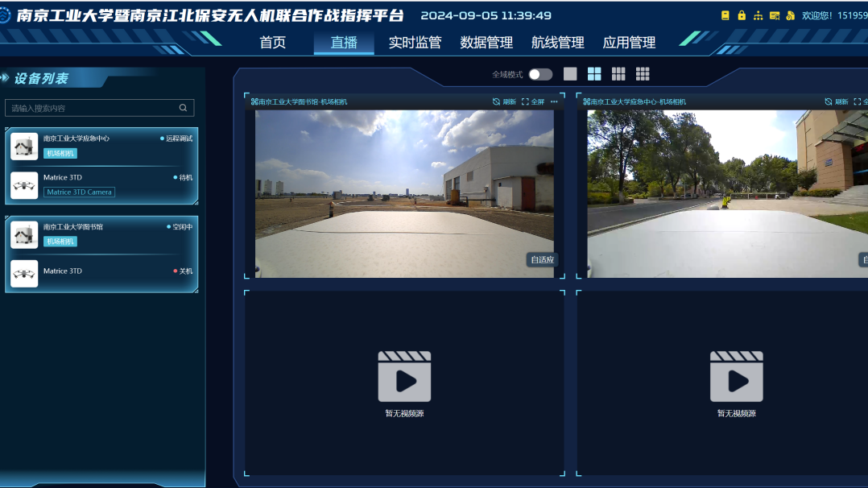
Task: Open the 数据管理 menu
Action: tap(486, 43)
